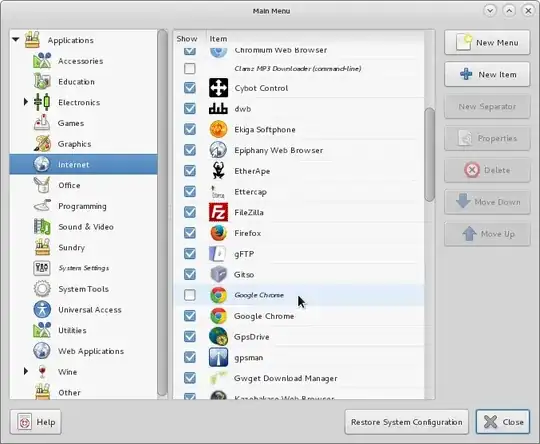This screenshot has height=444, width=540.
Task: Uncheck the Show box for dwb
Action: (189, 109)
